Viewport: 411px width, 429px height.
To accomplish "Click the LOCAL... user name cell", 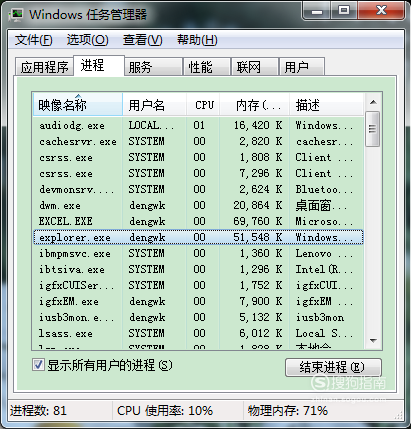I will click(151, 125).
